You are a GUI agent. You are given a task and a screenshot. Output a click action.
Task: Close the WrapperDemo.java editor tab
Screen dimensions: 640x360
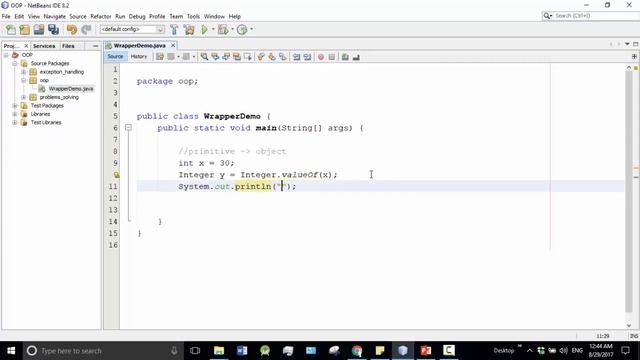pos(173,45)
